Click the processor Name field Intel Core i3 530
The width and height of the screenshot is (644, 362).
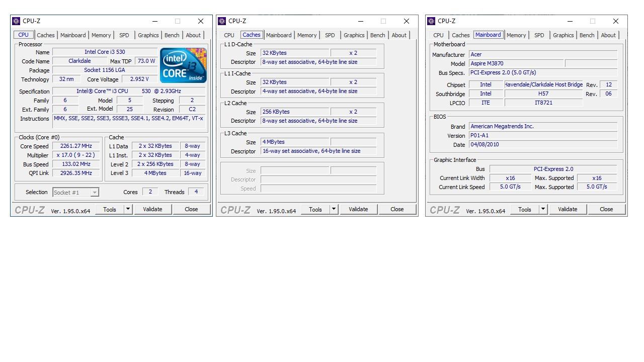(105, 52)
